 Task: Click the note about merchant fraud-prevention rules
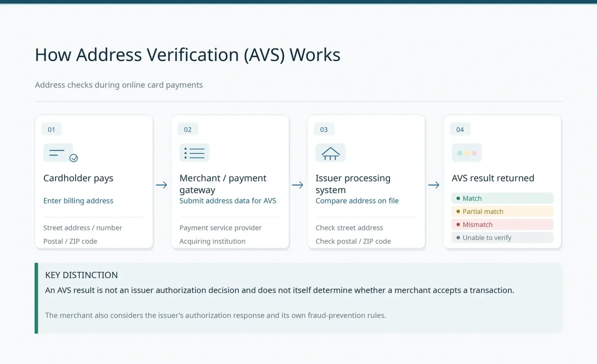click(x=216, y=316)
